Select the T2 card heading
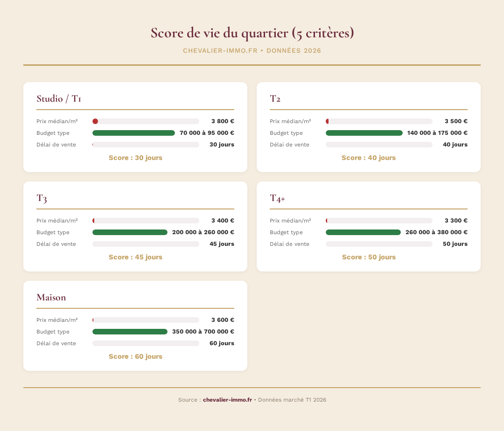The image size is (504, 431). pyautogui.click(x=276, y=98)
